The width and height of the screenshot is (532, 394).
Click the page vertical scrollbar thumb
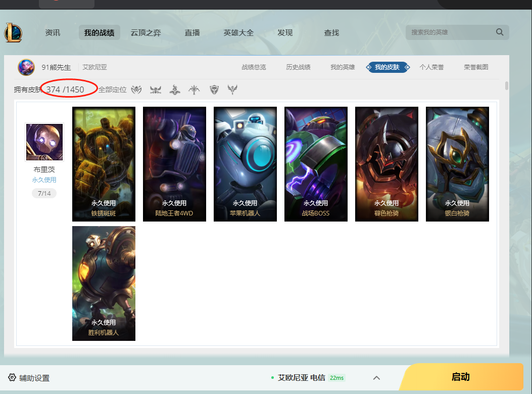pos(507,85)
